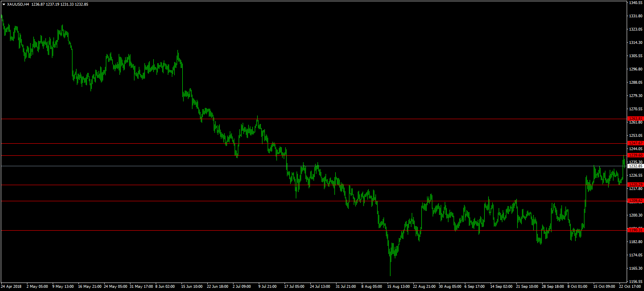Click the current price 1232.85 label
644x291 pixels.
[636, 166]
